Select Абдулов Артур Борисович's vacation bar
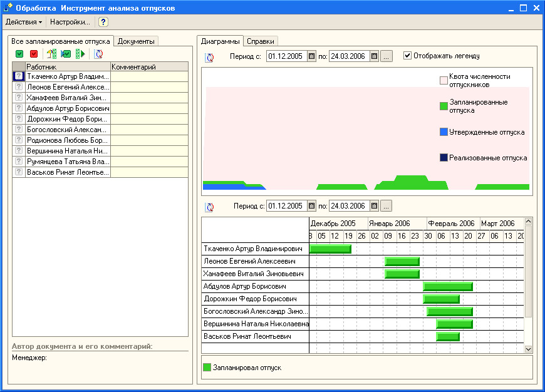 click(x=448, y=286)
